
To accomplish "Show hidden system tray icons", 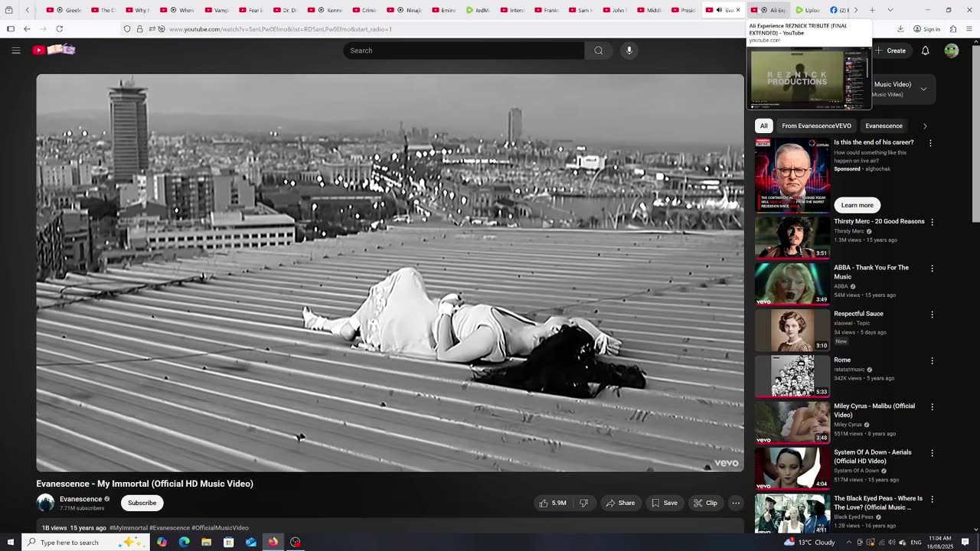I will [x=849, y=542].
